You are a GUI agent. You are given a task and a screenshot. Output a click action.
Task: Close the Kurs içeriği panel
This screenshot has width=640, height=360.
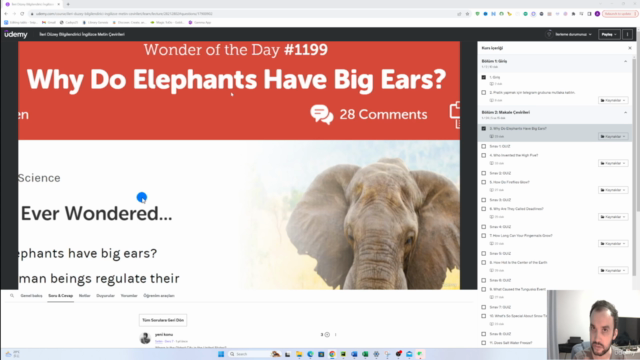[x=630, y=48]
